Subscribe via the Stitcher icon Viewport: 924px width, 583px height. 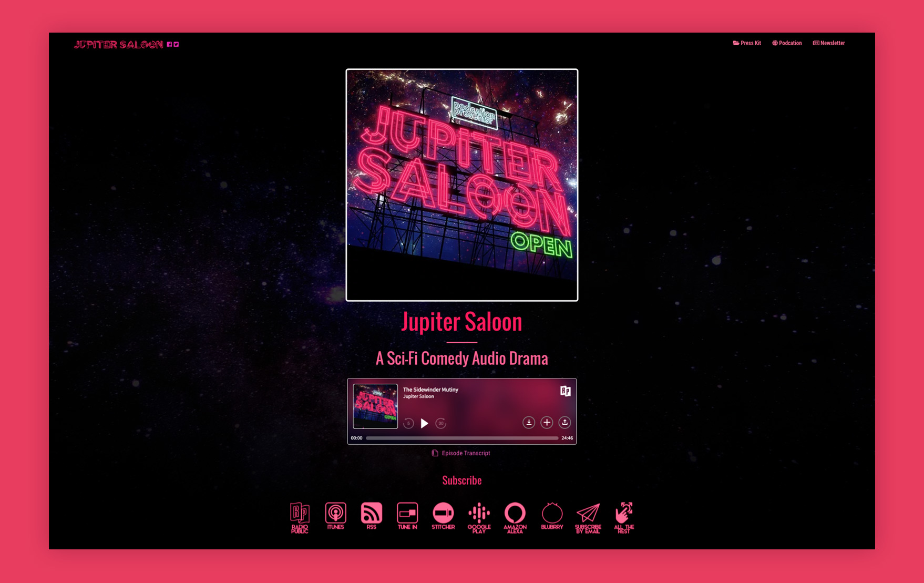pyautogui.click(x=443, y=516)
